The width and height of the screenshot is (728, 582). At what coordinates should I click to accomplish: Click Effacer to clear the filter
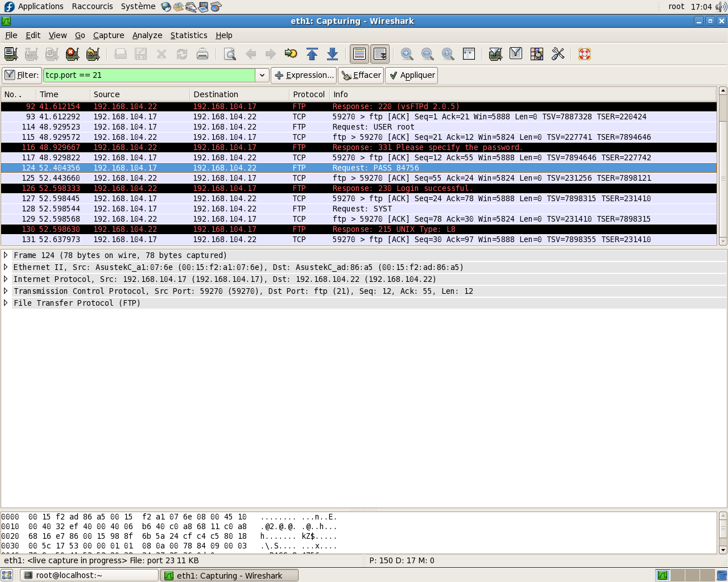pyautogui.click(x=361, y=75)
